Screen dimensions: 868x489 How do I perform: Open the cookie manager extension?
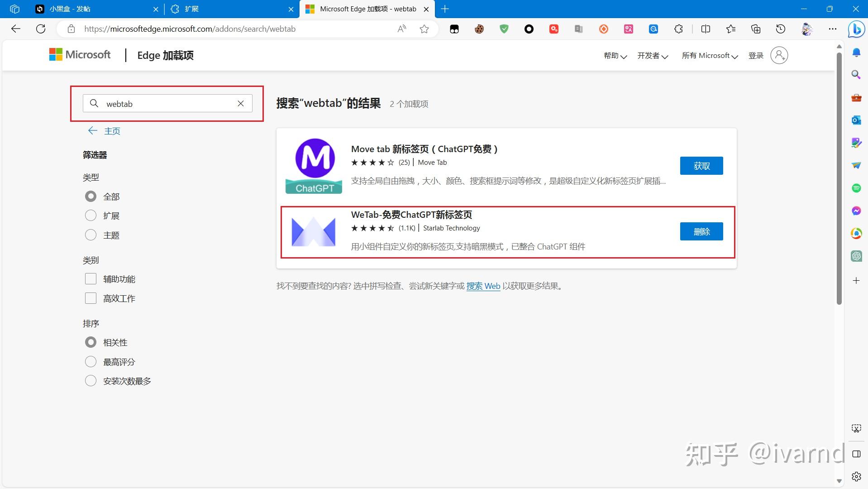tap(479, 29)
